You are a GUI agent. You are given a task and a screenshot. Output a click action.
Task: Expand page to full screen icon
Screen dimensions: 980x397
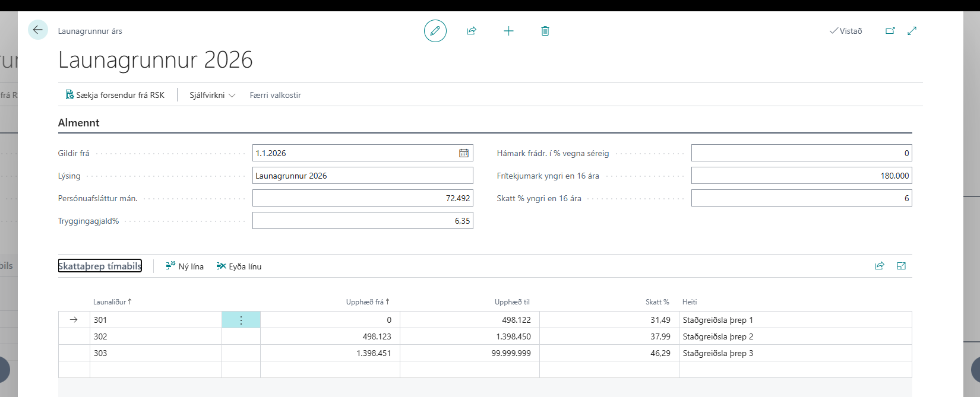click(x=912, y=31)
